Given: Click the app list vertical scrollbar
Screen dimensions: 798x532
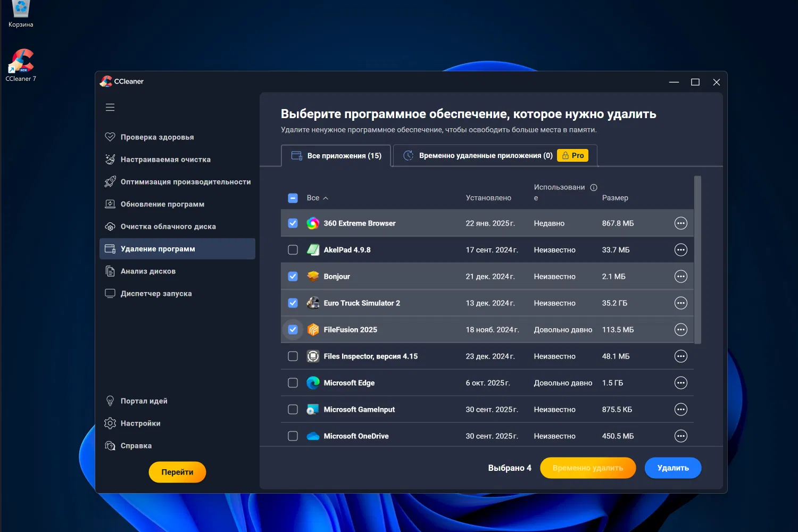Looking at the screenshot, I should tap(698, 260).
